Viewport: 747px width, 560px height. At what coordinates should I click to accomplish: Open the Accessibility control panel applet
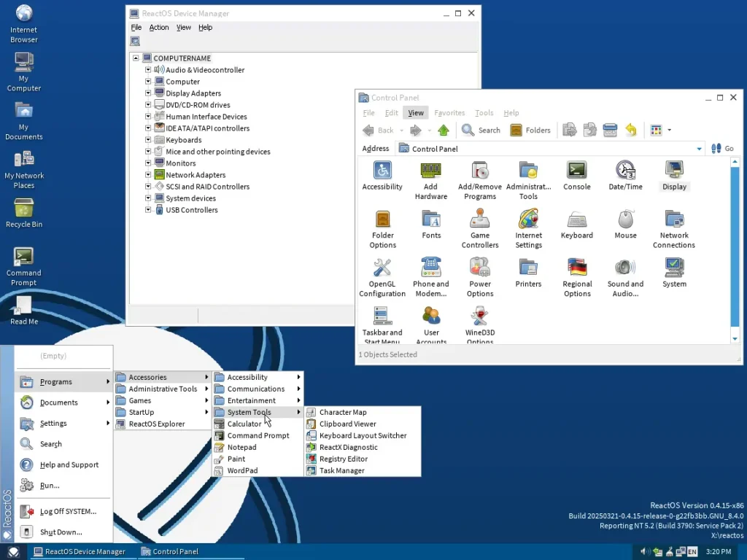coord(382,176)
